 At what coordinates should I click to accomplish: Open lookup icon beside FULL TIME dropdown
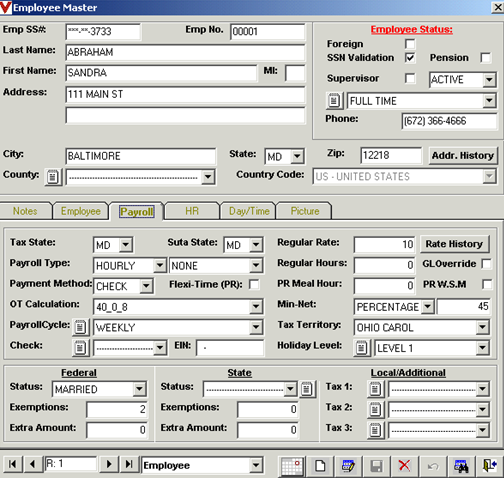tap(334, 101)
